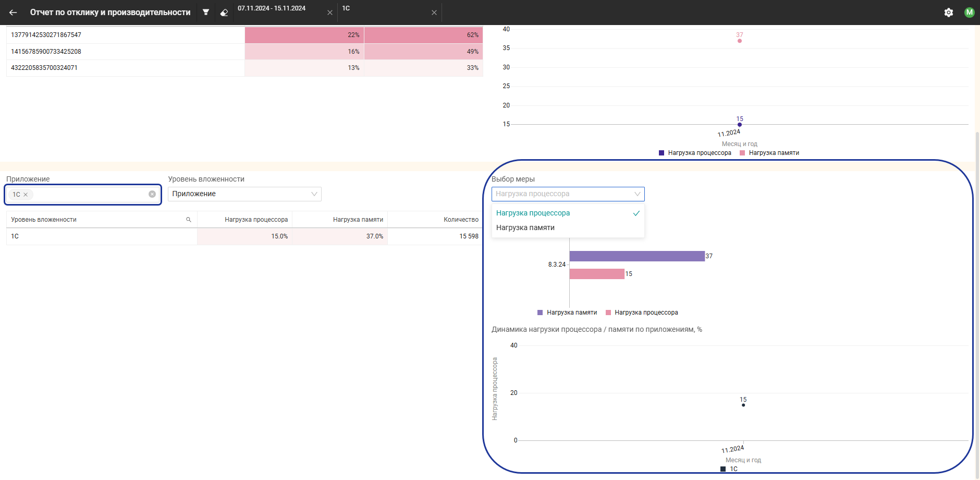Click the pink bar valued 15
This screenshot has height=480, width=980.
pyautogui.click(x=597, y=274)
